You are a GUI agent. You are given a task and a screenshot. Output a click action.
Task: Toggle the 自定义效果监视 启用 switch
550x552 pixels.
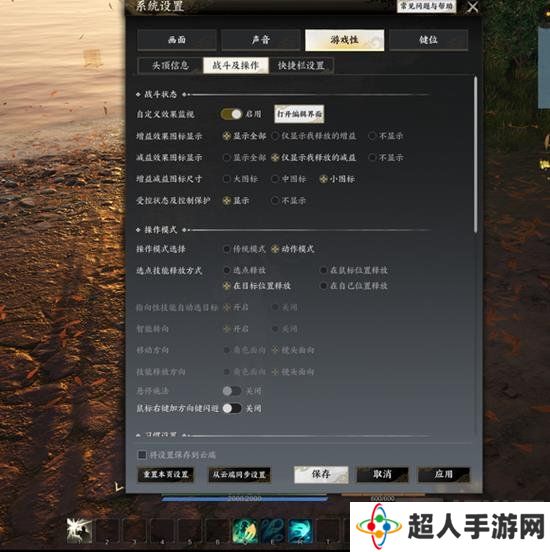pos(231,114)
